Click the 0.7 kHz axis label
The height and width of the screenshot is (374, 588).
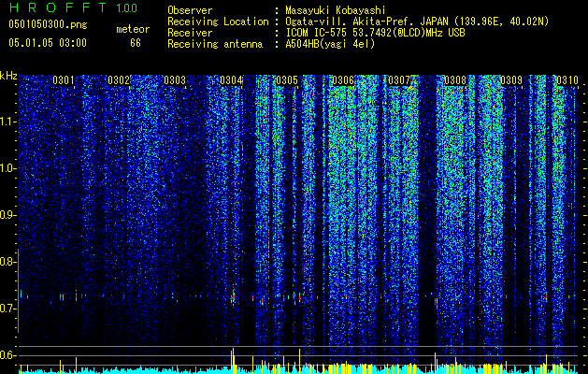click(7, 309)
